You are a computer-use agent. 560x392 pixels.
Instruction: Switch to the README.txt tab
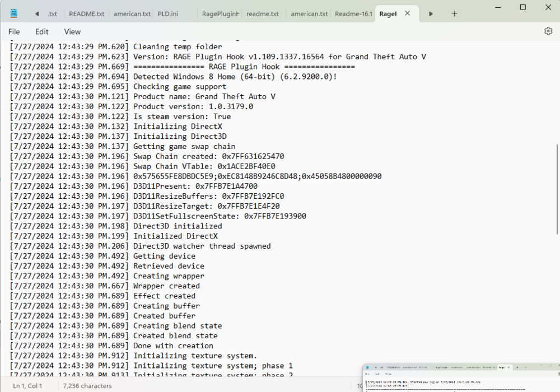86,13
